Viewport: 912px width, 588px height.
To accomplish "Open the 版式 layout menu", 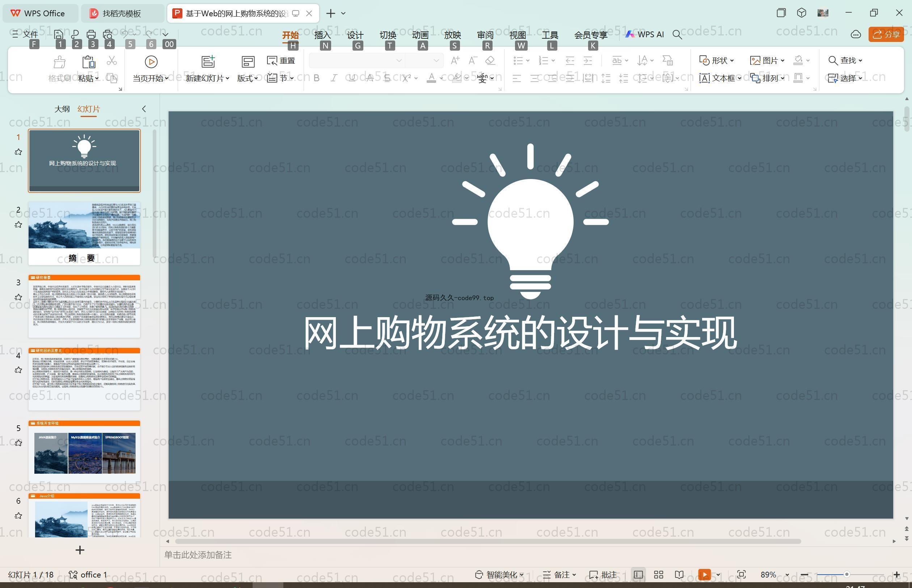I will point(248,69).
